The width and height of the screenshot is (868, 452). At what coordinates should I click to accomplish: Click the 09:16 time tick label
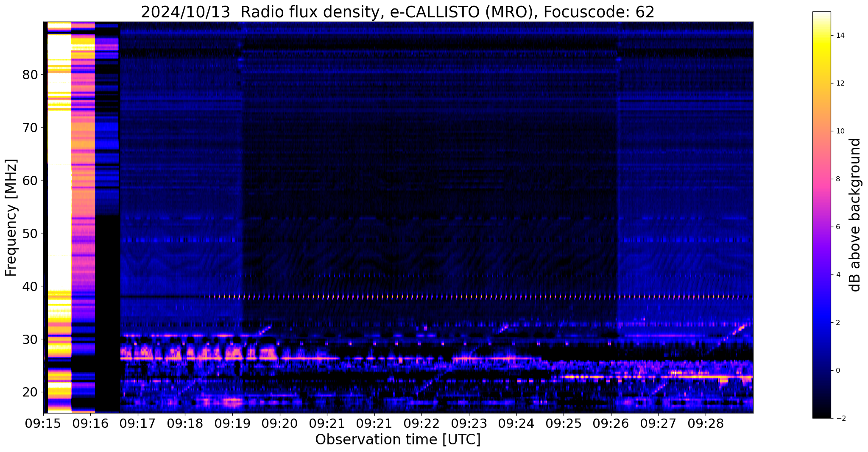point(90,424)
